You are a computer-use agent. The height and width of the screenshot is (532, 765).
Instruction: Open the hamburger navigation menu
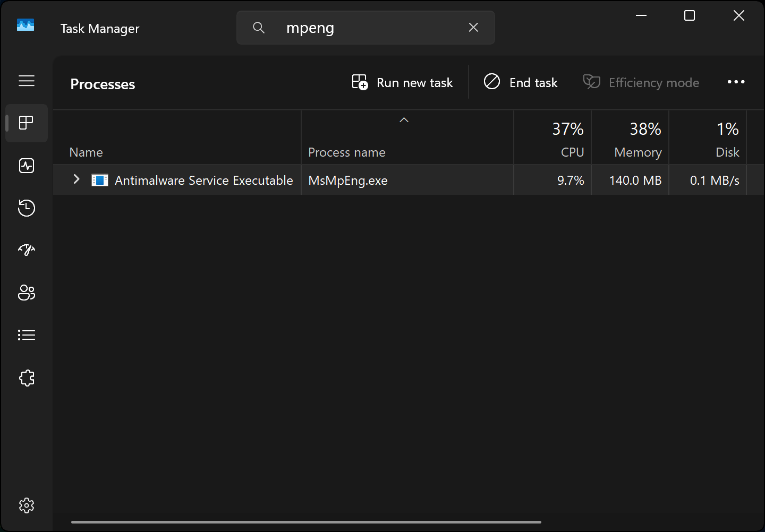click(x=27, y=81)
